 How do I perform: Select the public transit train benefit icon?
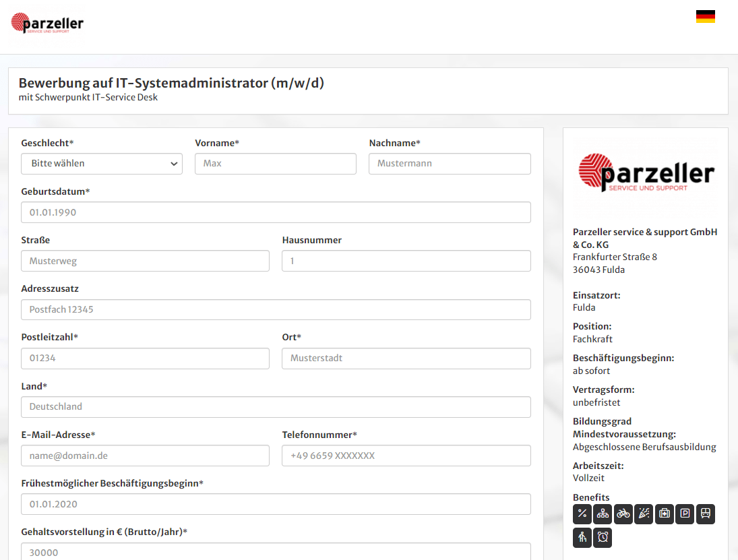pos(705,514)
